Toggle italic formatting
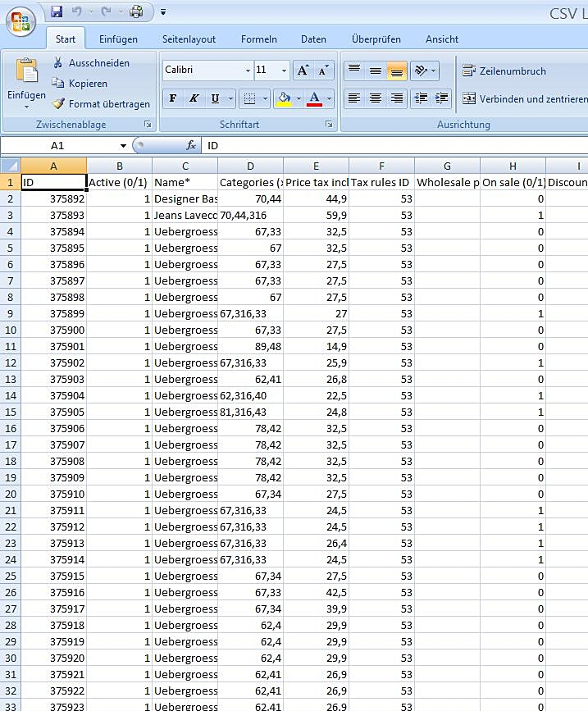588x711 pixels. [x=194, y=99]
